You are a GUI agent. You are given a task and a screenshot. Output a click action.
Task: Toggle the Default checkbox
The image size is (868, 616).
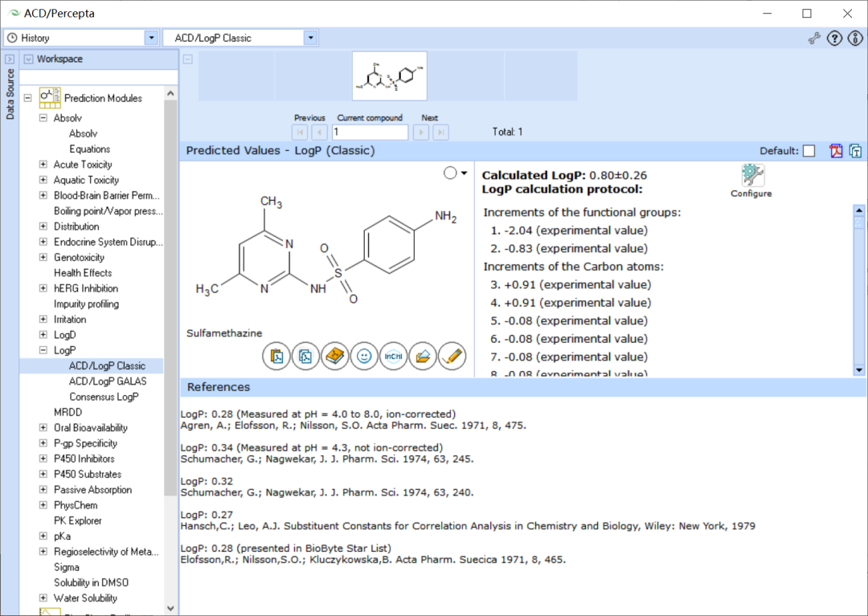click(x=809, y=151)
